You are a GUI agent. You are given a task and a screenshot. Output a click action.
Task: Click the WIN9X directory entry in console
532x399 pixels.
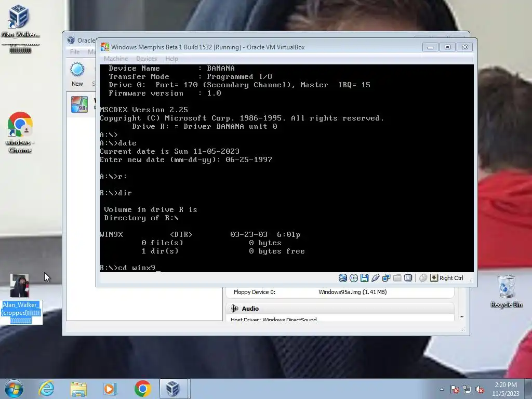pos(200,234)
